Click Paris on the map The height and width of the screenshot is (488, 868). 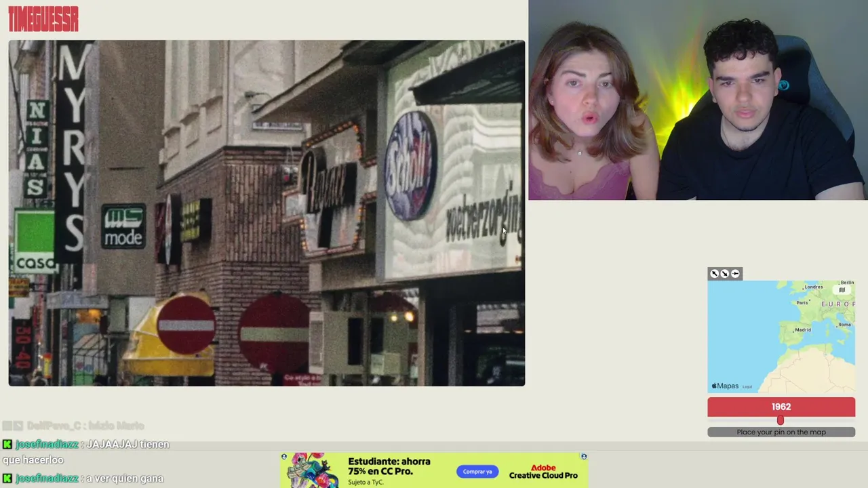click(802, 302)
